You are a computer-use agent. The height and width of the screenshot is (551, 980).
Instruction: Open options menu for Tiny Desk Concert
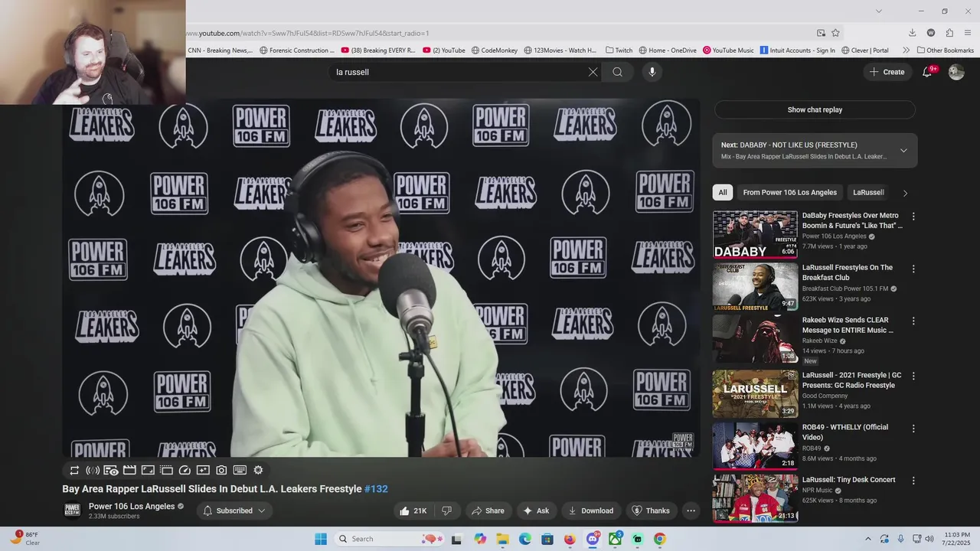[x=913, y=481]
